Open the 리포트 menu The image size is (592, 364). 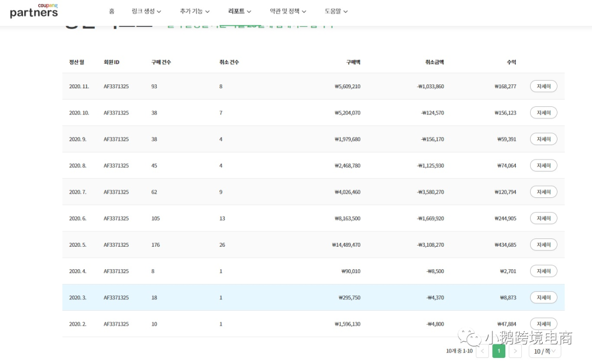(240, 12)
